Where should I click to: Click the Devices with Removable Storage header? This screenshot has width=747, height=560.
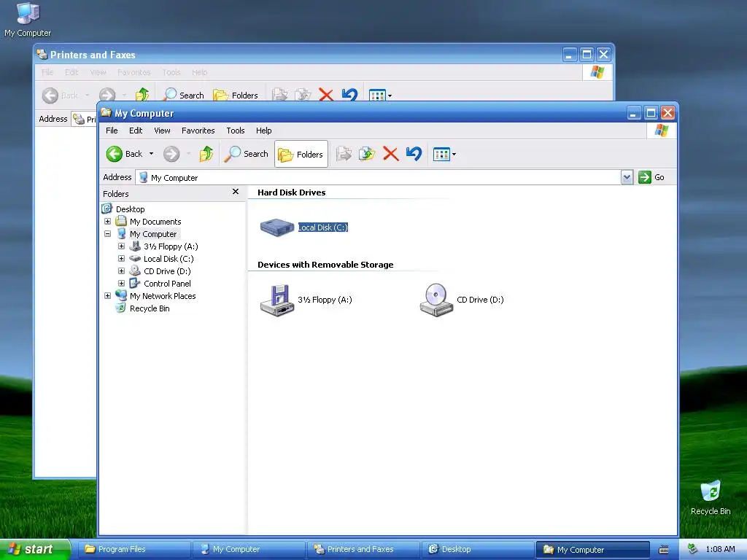coord(325,265)
